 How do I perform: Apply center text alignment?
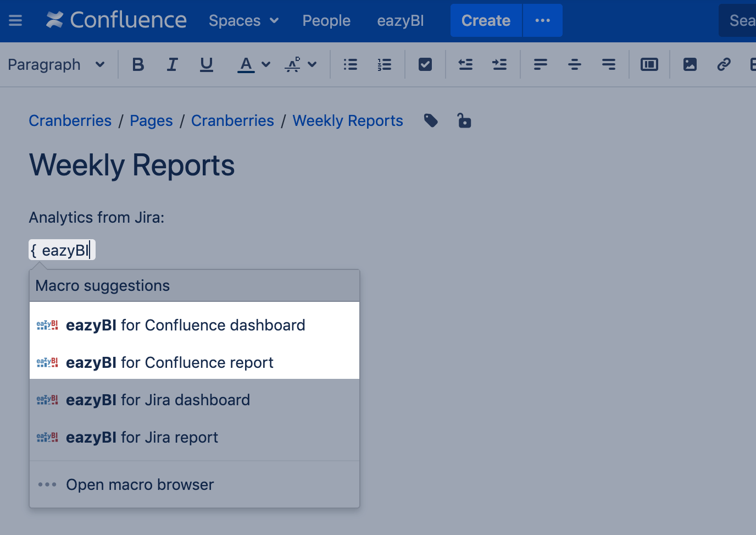coord(574,64)
